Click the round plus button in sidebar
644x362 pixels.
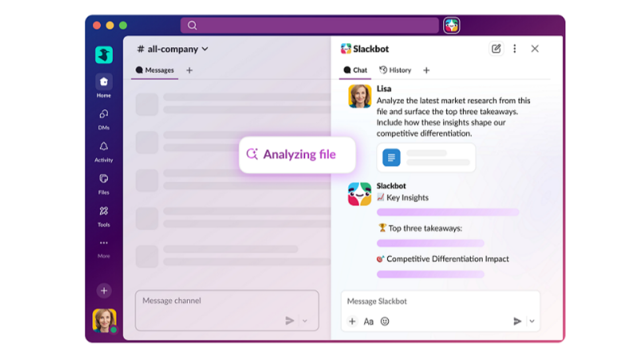point(103,290)
